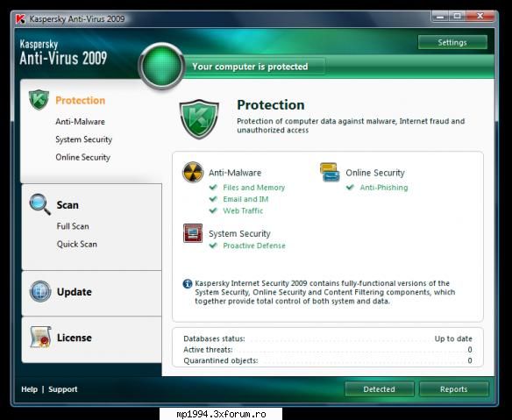Click the 'Active threats:' label
Image resolution: width=512 pixels, height=420 pixels.
pos(208,350)
